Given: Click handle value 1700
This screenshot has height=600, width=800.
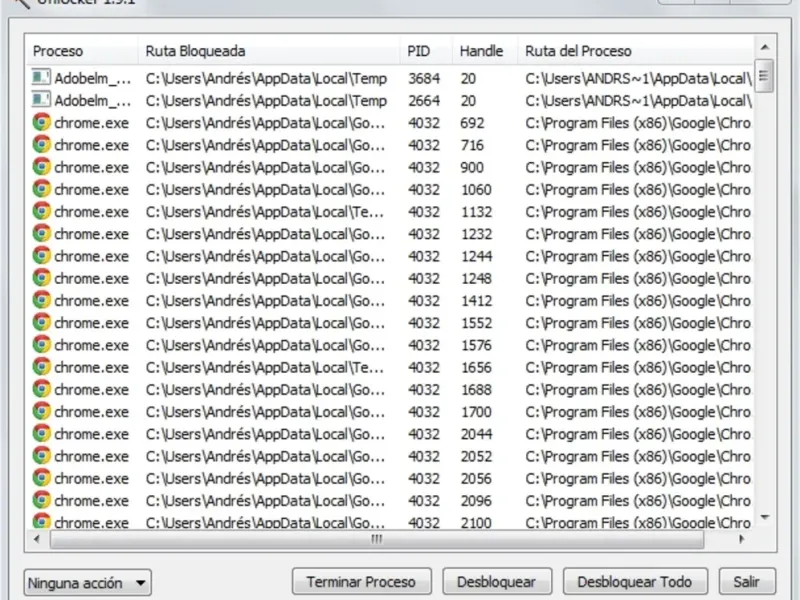Looking at the screenshot, I should [x=477, y=412].
